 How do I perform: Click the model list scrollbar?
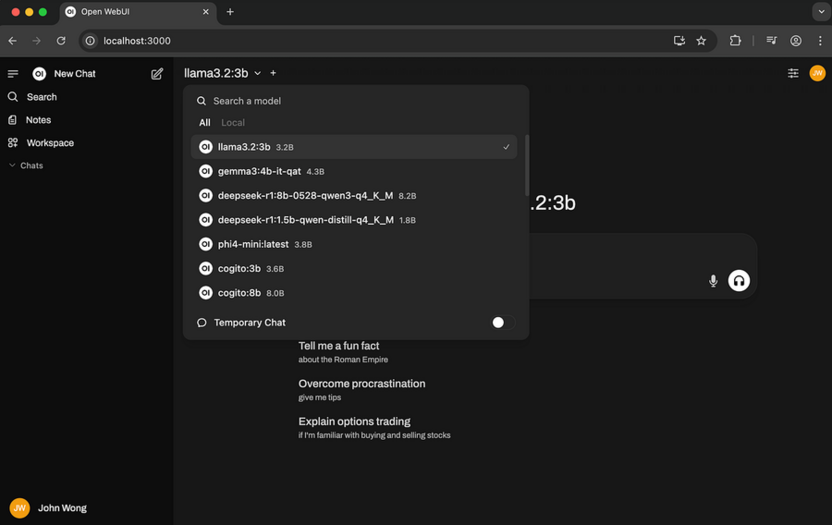pyautogui.click(x=526, y=165)
